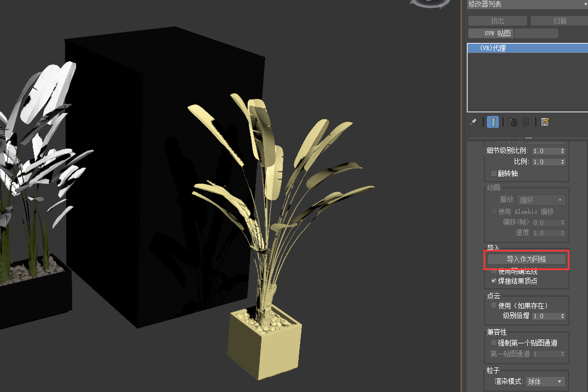Enable 使用（如果存在） point cloud checkbox
The height and width of the screenshot is (392, 588).
pyautogui.click(x=494, y=306)
